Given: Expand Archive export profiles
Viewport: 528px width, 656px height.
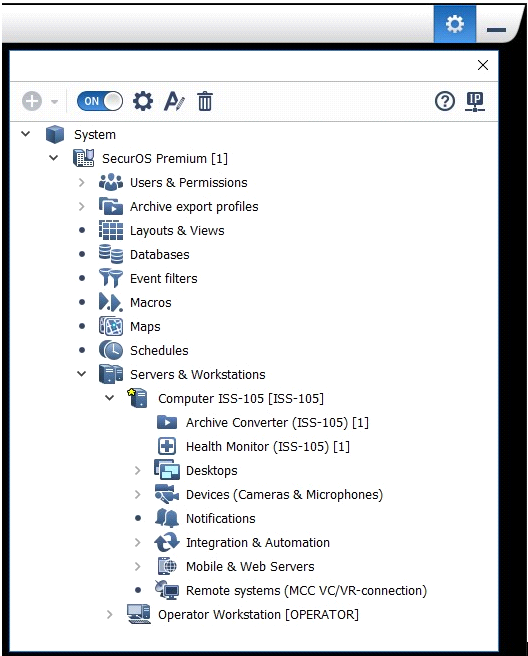Looking at the screenshot, I should tap(82, 206).
